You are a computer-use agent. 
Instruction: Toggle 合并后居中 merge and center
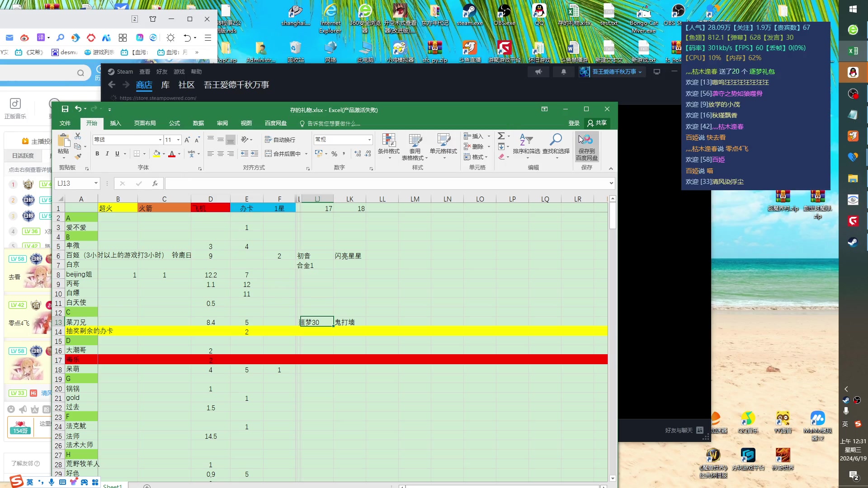pyautogui.click(x=283, y=154)
